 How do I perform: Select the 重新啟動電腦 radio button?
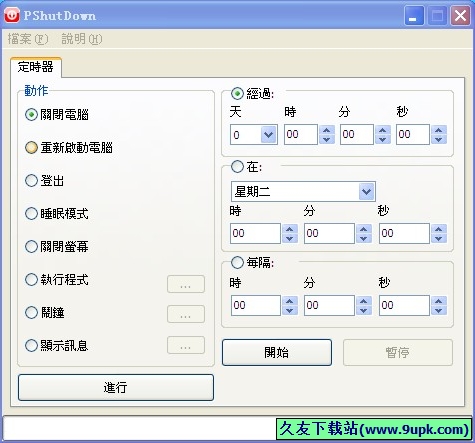[31, 148]
